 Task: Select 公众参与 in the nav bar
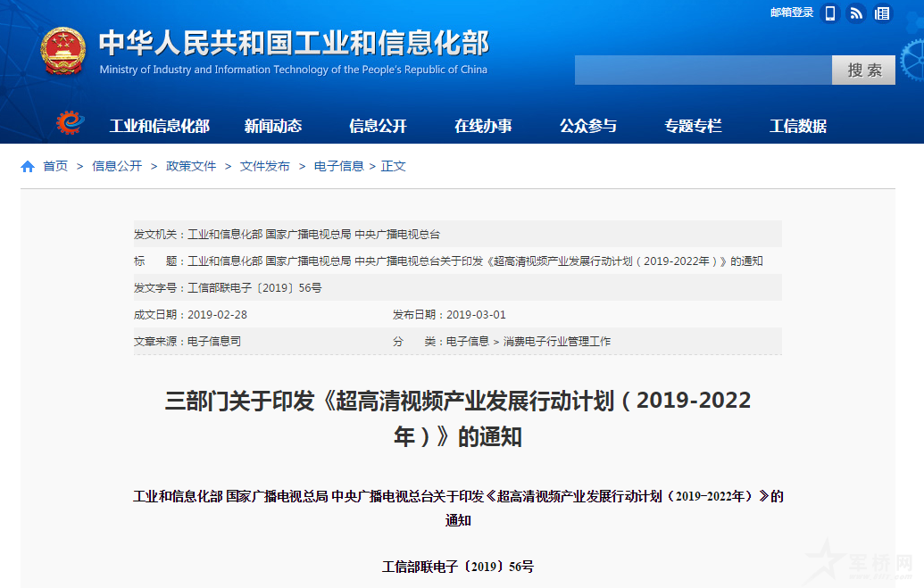coord(588,126)
